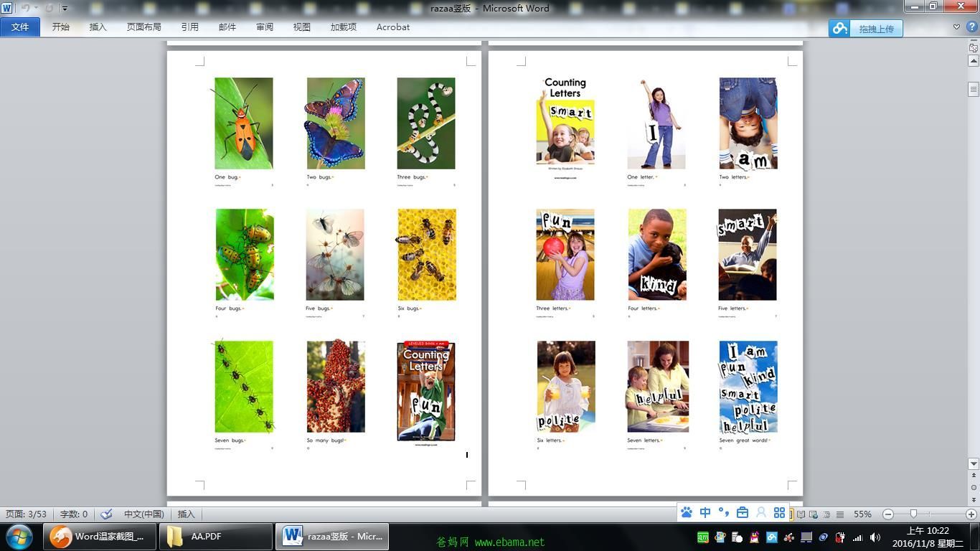Click the Six bugs bees image
This screenshot has width=980, height=551.
point(427,255)
